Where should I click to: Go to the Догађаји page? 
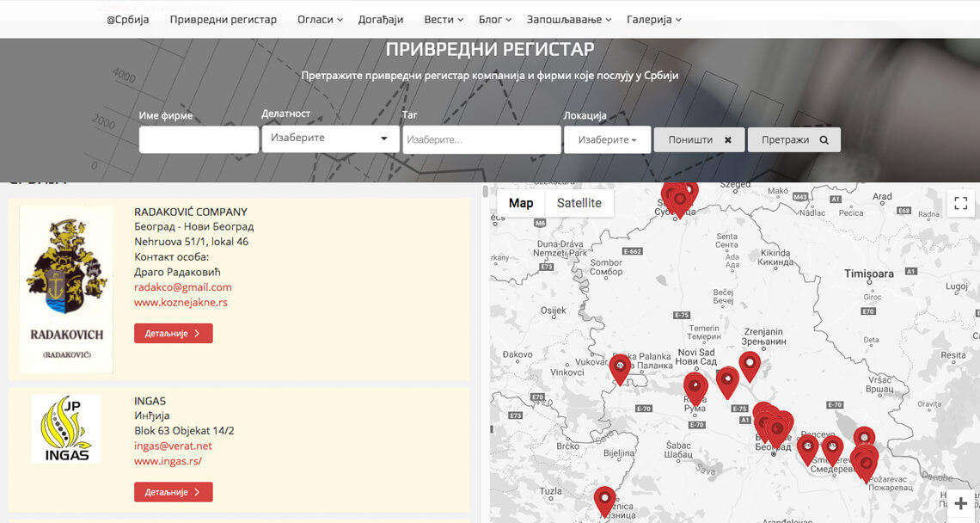tap(381, 20)
